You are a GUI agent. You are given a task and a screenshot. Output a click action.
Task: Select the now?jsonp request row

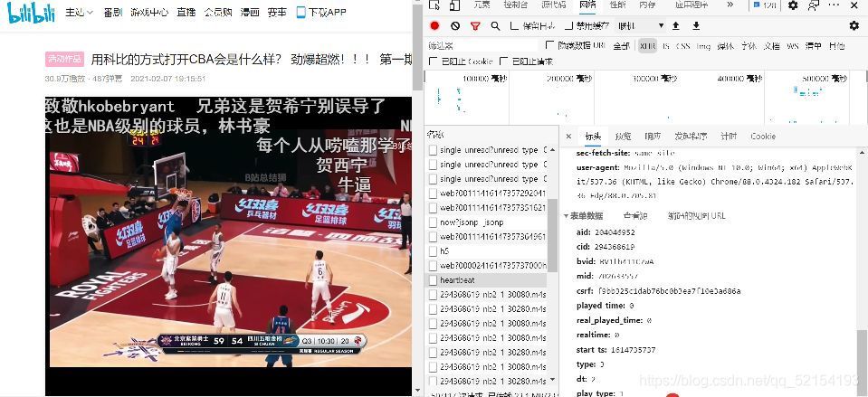pos(486,222)
